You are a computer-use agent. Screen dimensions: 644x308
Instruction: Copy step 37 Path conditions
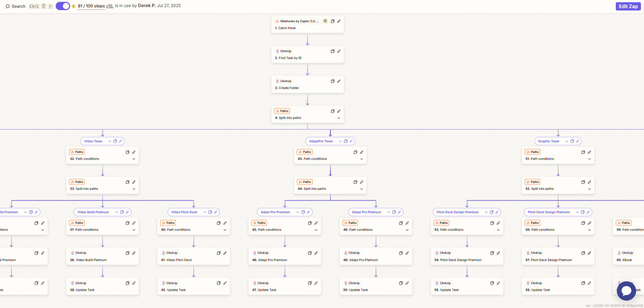[128, 223]
